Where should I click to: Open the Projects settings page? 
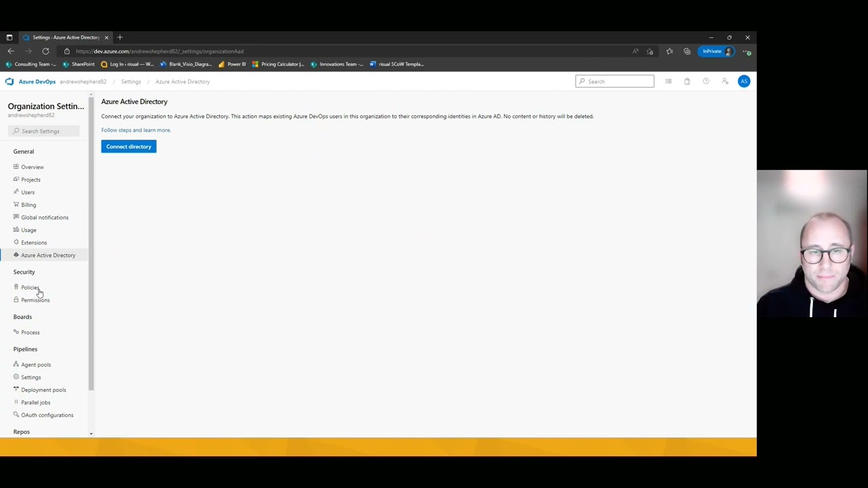pyautogui.click(x=31, y=180)
